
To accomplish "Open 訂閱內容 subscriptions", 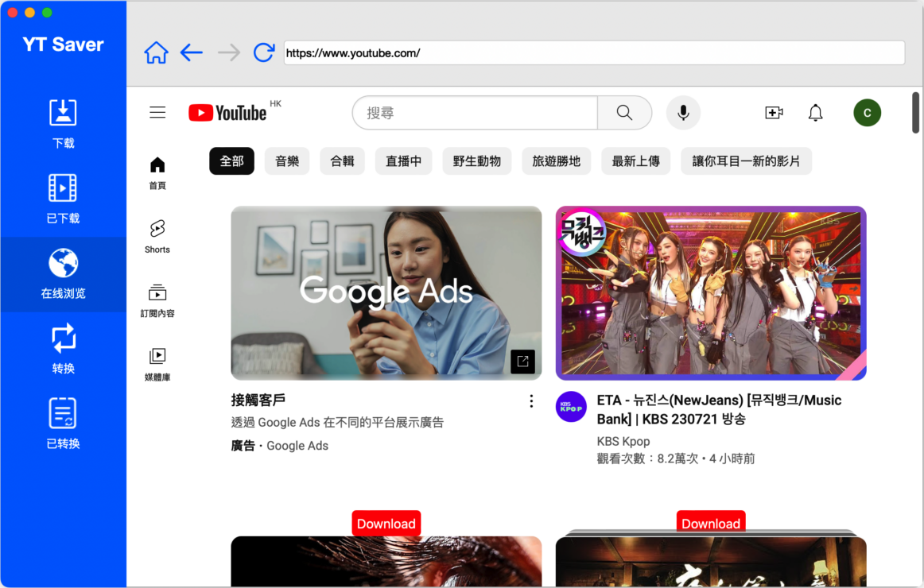I will click(157, 301).
